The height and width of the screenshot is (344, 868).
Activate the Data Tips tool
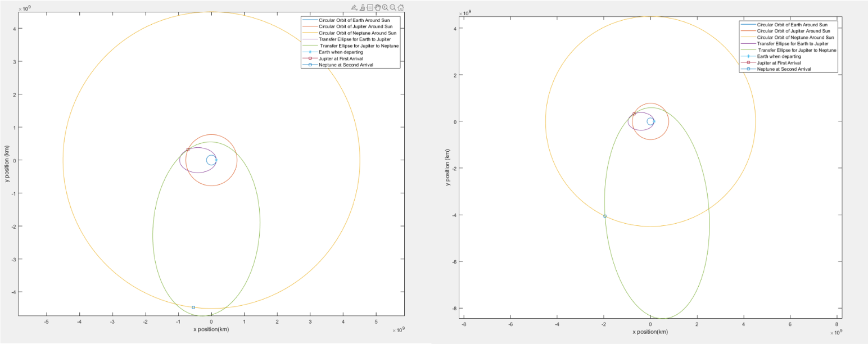coord(370,7)
